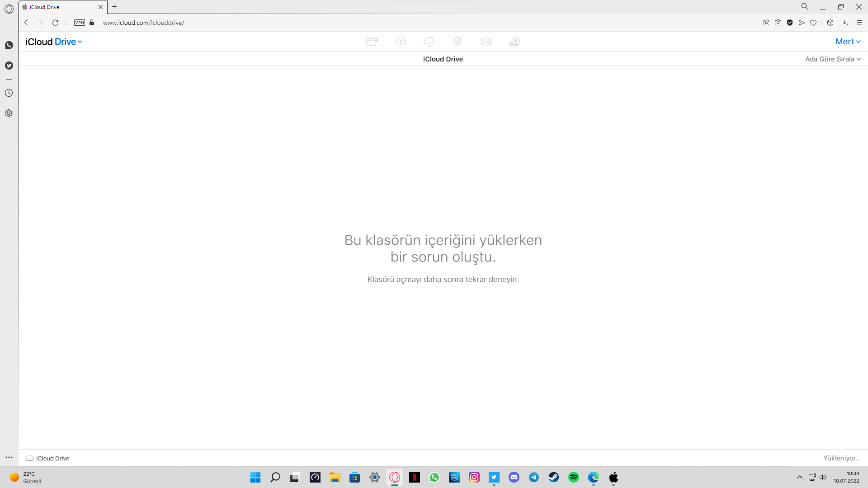
Task: Toggle the VPN badge in address bar
Action: [x=80, y=23]
